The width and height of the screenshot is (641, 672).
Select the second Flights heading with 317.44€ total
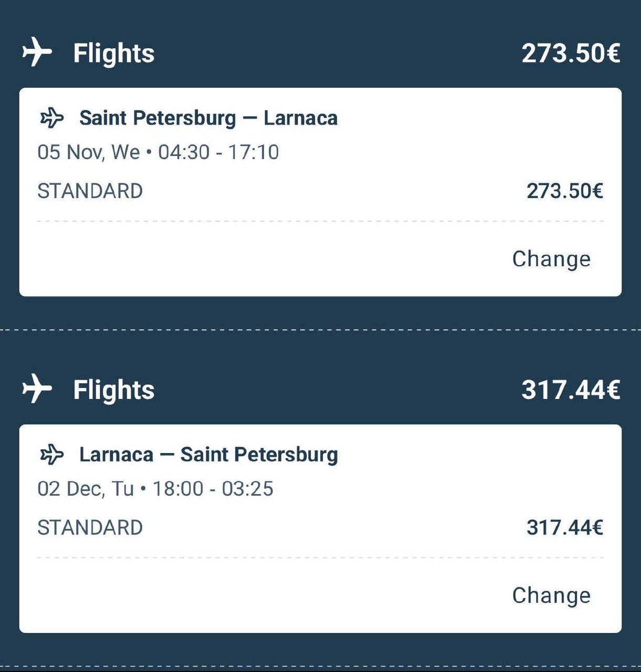click(x=114, y=390)
